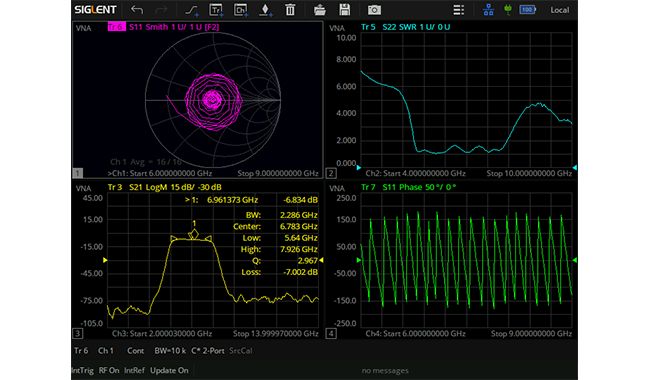Click the battery level indicator
Image resolution: width=650 pixels, height=380 pixels.
coord(527,10)
